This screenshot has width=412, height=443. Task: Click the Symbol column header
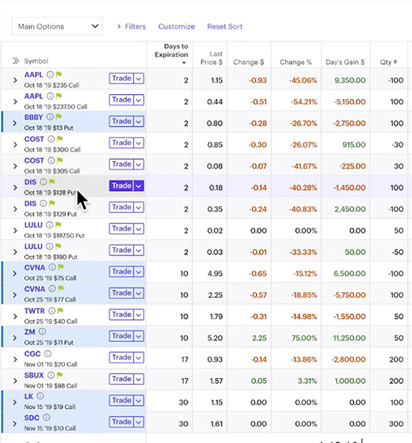[x=36, y=61]
